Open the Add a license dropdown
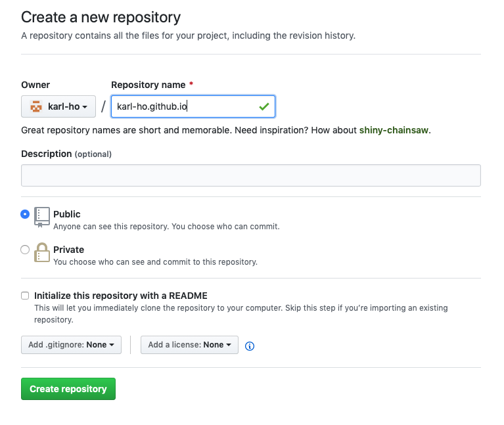This screenshot has height=425, width=504. [x=190, y=345]
